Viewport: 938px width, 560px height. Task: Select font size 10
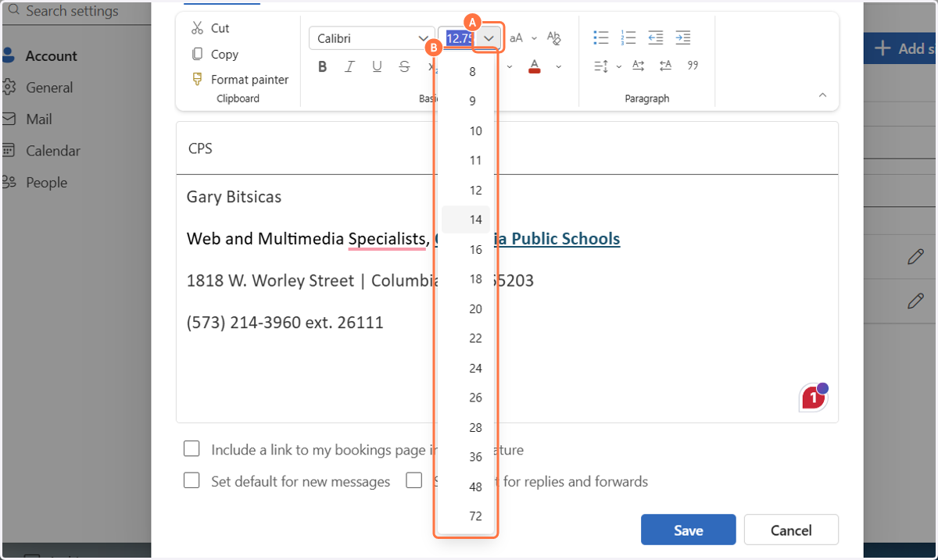point(466,131)
